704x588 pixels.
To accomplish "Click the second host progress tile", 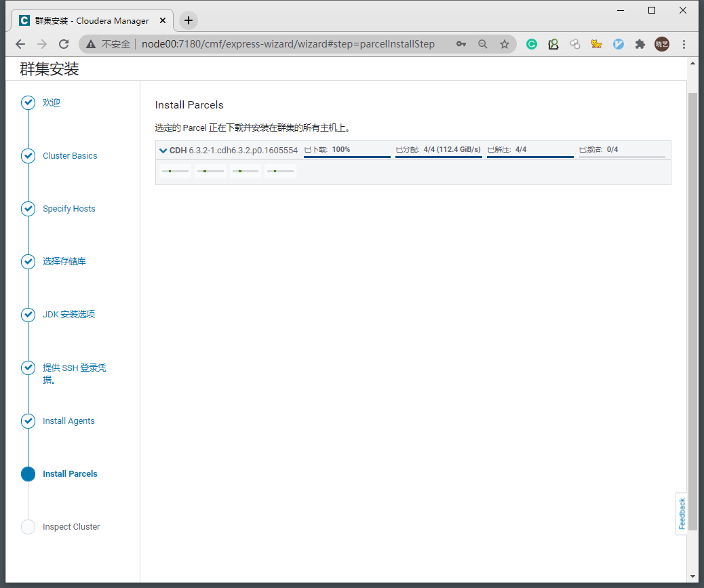I will click(x=210, y=171).
